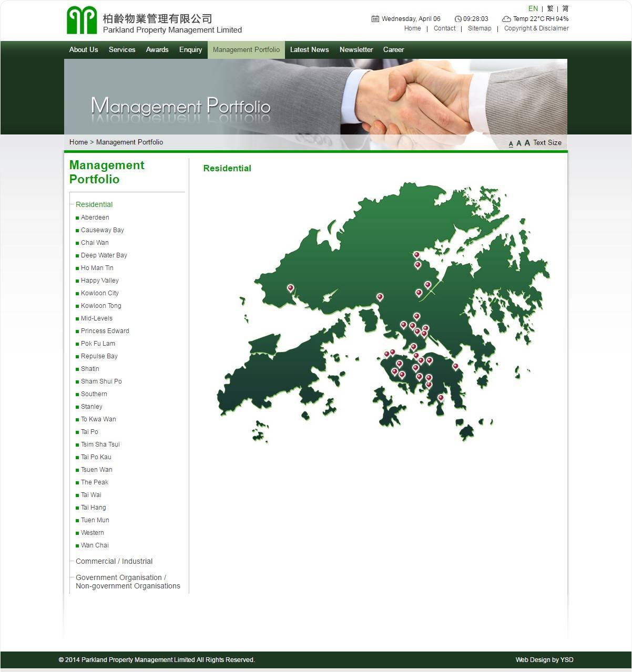Expand the Commercial / Industrial category
632x672 pixels.
[114, 561]
